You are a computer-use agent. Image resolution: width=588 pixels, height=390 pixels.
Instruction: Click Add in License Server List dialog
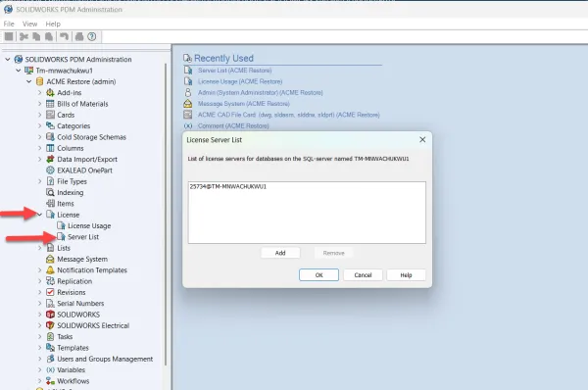(x=280, y=253)
